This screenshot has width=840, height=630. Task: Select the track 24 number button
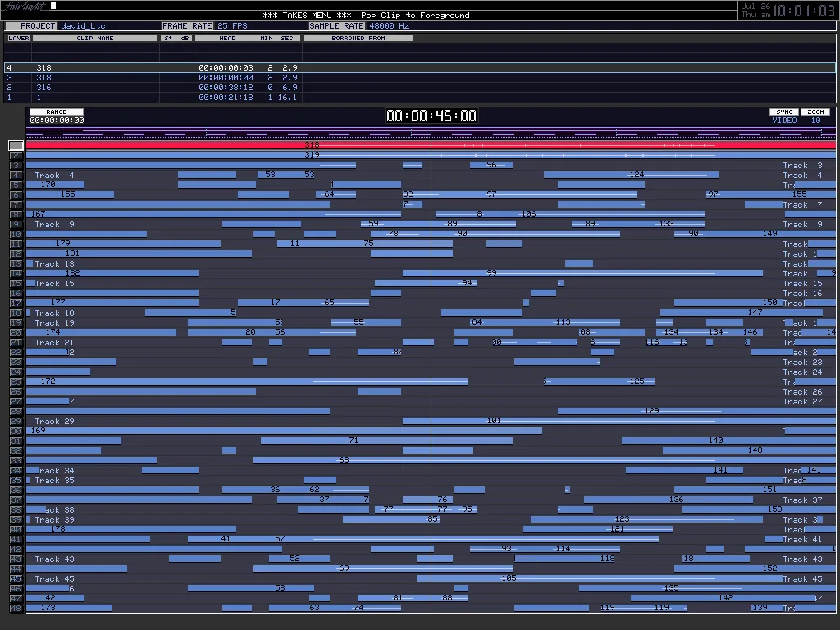16,372
